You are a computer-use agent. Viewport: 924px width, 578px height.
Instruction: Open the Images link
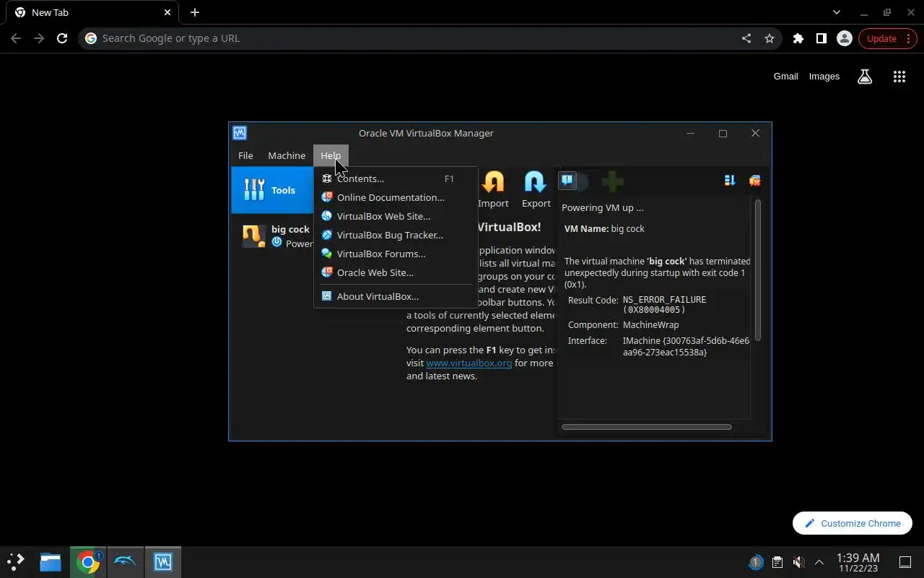point(824,76)
